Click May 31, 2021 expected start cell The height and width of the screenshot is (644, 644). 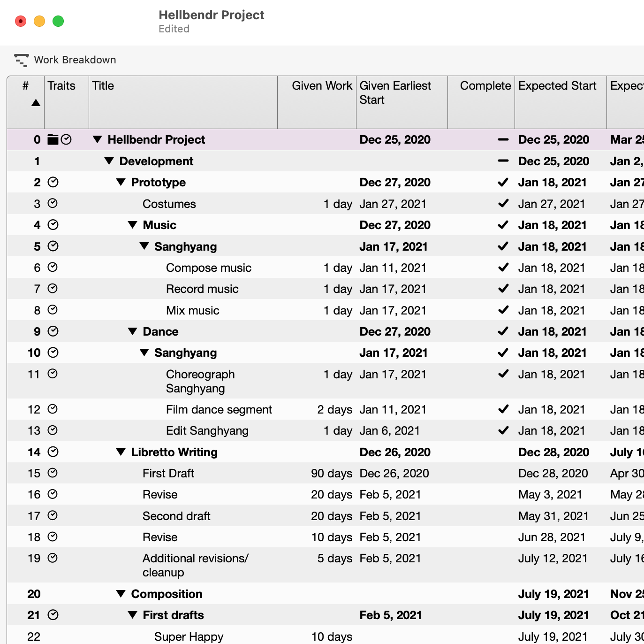[x=553, y=516]
